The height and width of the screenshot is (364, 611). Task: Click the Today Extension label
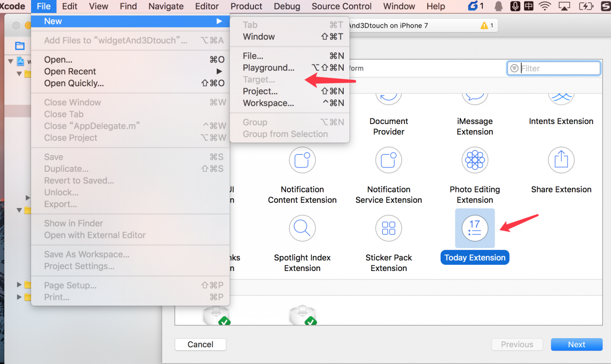(x=474, y=258)
